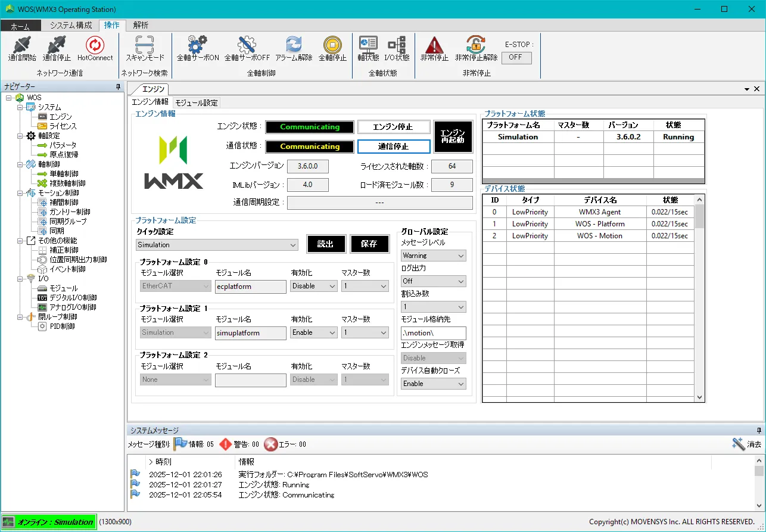
Task: Open the モジュール設定 tab
Action: (x=197, y=102)
